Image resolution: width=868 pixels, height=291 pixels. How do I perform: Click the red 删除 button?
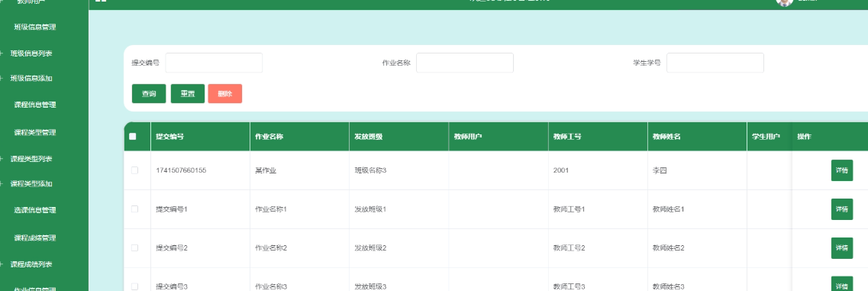[x=224, y=94]
